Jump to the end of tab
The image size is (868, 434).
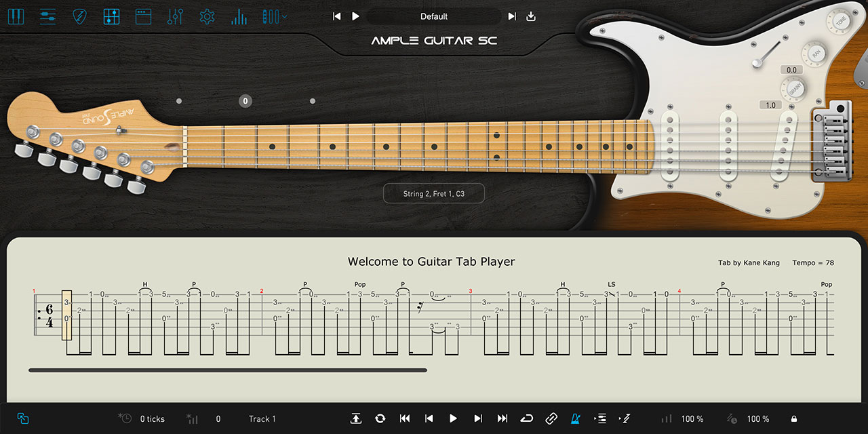[502, 419]
